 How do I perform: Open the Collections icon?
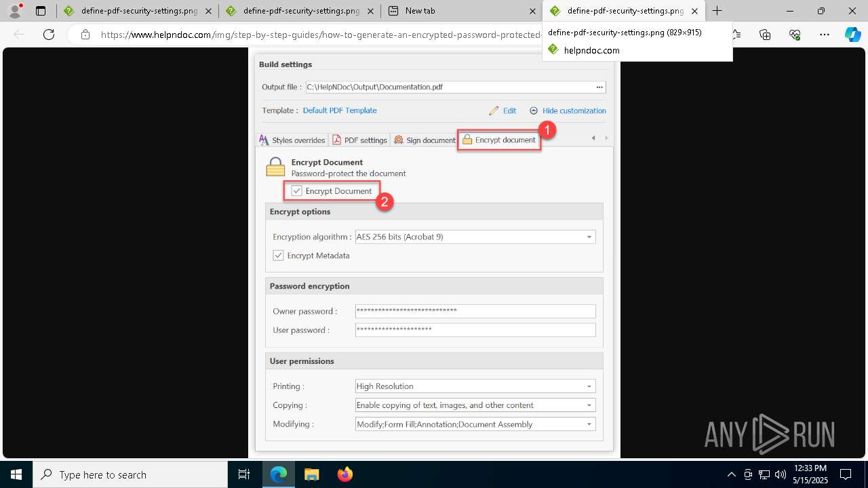766,35
